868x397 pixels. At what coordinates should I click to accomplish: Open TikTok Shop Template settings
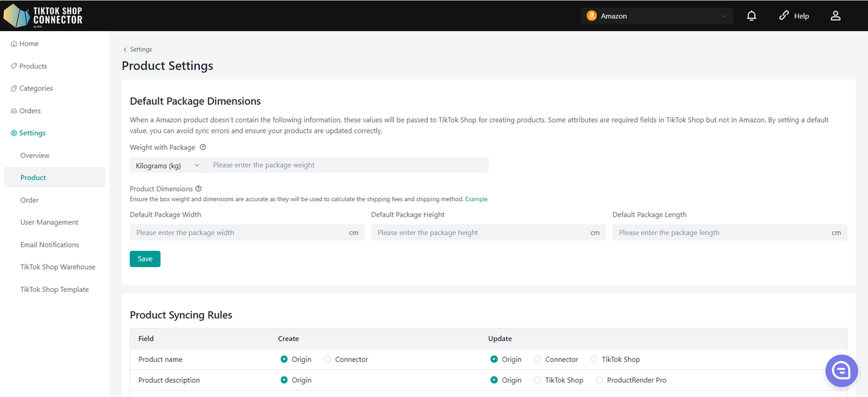click(x=54, y=290)
